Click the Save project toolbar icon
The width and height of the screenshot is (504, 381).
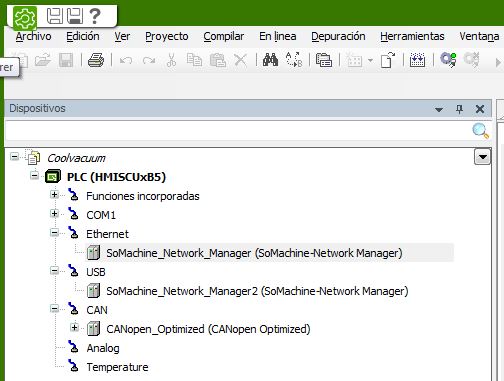(x=66, y=60)
